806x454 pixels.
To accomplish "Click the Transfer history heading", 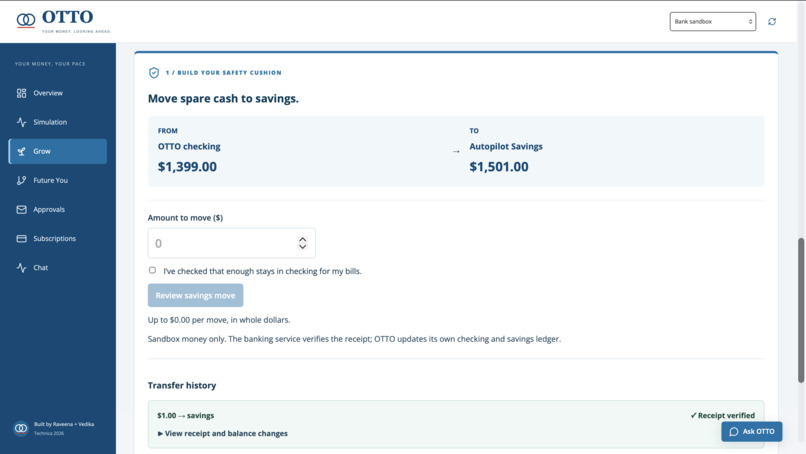I will tap(182, 386).
